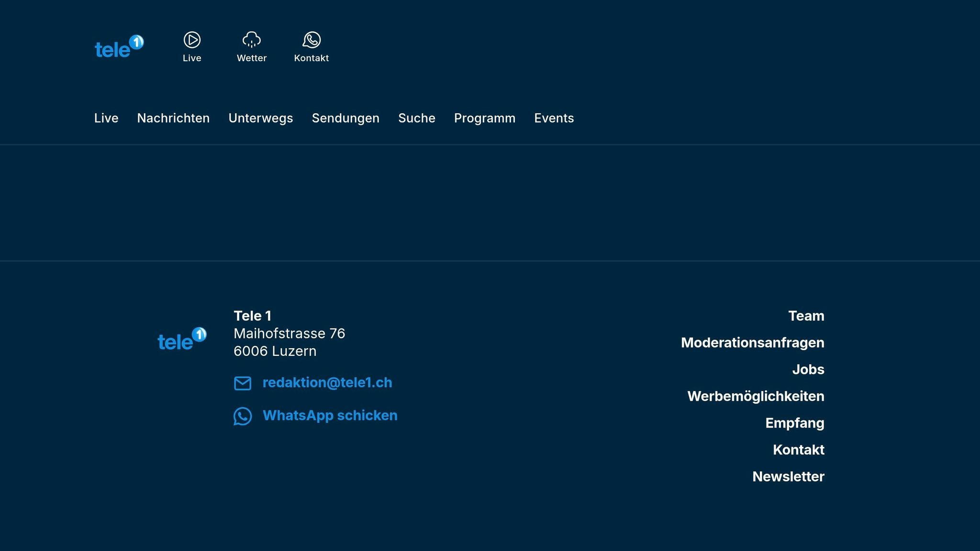
Task: Open the Team footer link
Action: point(806,316)
